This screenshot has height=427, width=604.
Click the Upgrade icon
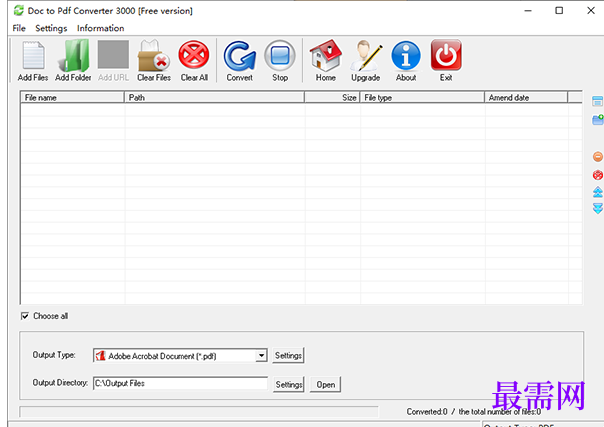[366, 55]
